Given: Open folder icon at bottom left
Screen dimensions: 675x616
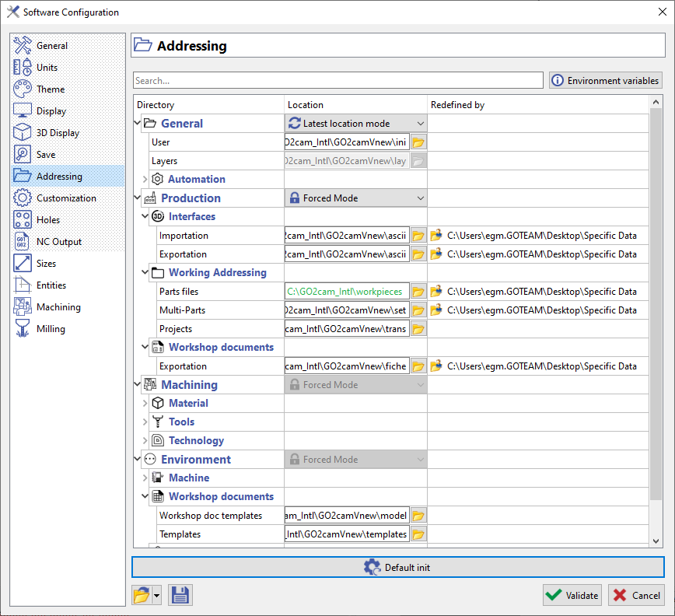Looking at the screenshot, I should point(141,595).
